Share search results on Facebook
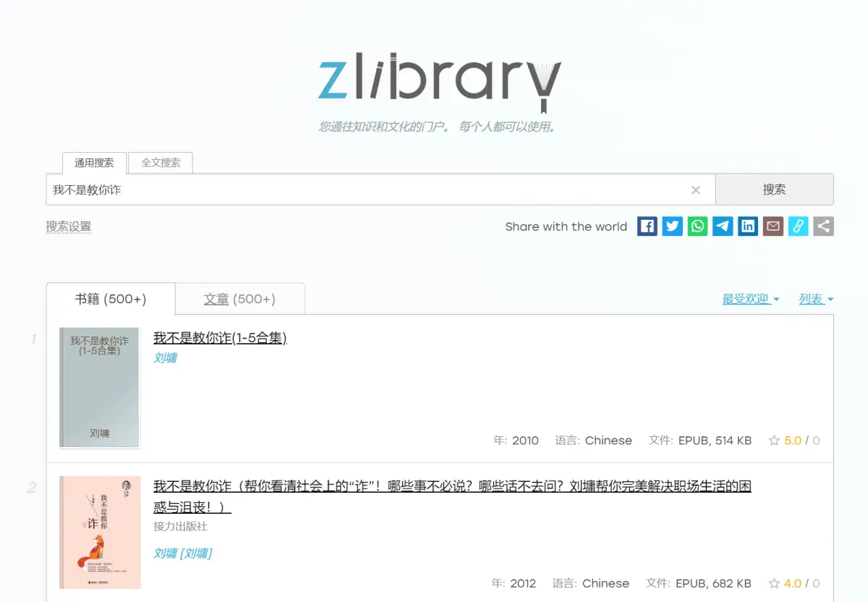868x602 pixels. (x=647, y=226)
